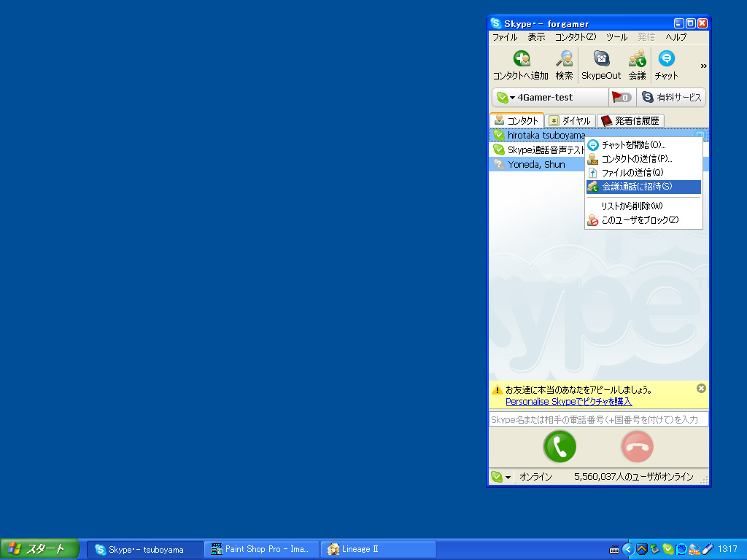Click the 5,560,037 users online text
This screenshot has width=747, height=560.
[634, 477]
